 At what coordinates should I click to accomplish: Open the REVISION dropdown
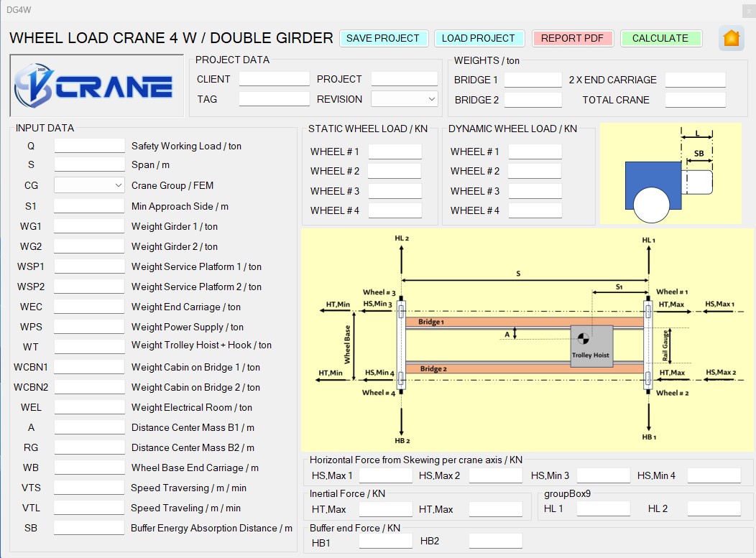tap(404, 99)
